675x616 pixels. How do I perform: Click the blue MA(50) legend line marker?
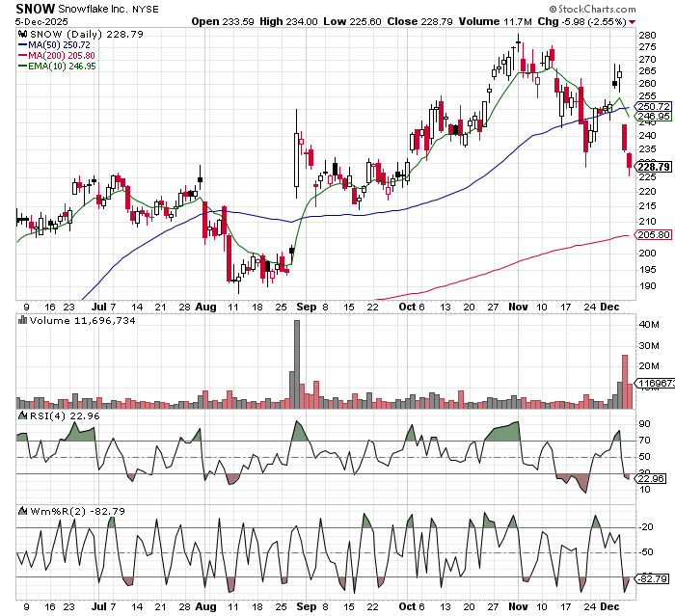[22, 44]
